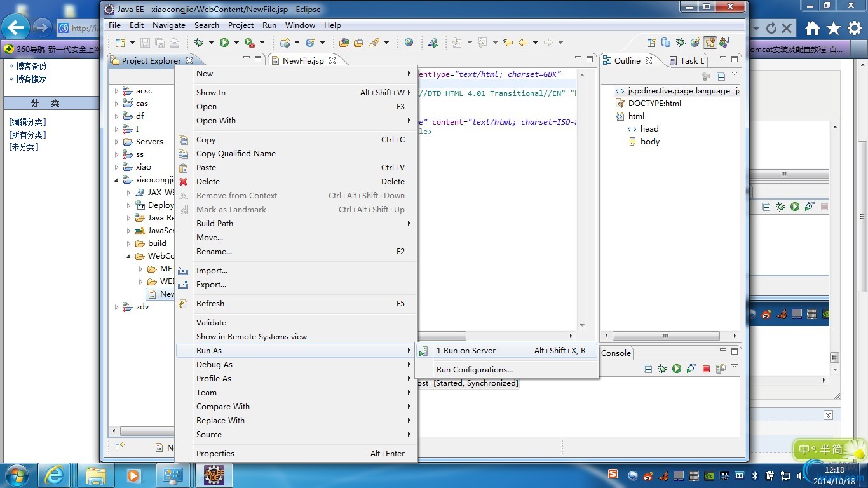Select the NewFile.jsp editor tab
The image size is (868, 488).
pos(303,60)
